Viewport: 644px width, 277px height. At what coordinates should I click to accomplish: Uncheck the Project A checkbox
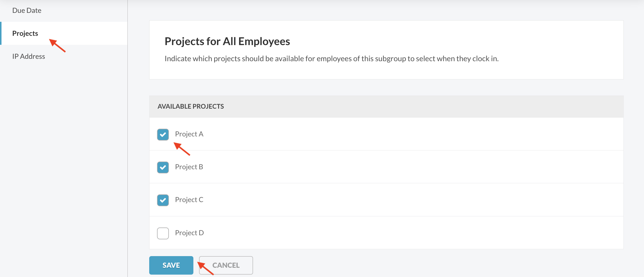163,135
